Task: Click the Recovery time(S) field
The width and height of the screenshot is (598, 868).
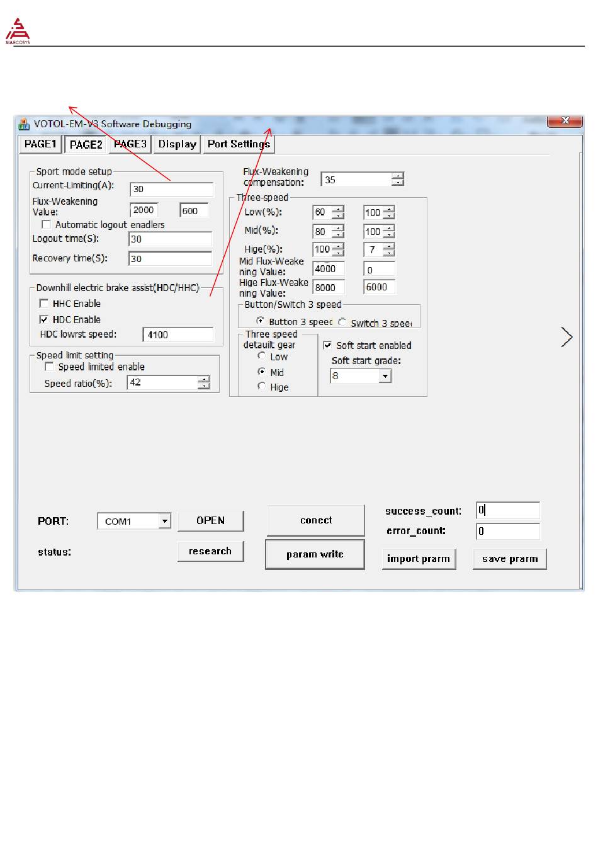Action: (x=171, y=259)
